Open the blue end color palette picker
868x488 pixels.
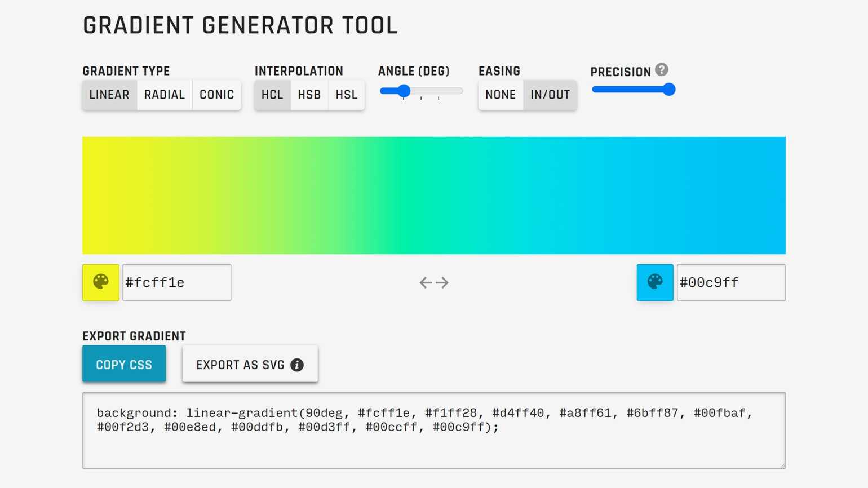point(654,282)
